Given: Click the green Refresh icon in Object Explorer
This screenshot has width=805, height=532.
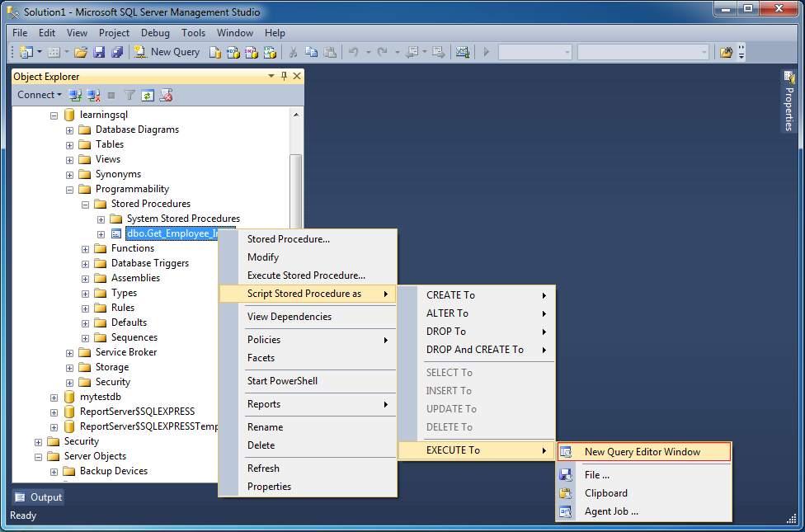Looking at the screenshot, I should tap(148, 95).
